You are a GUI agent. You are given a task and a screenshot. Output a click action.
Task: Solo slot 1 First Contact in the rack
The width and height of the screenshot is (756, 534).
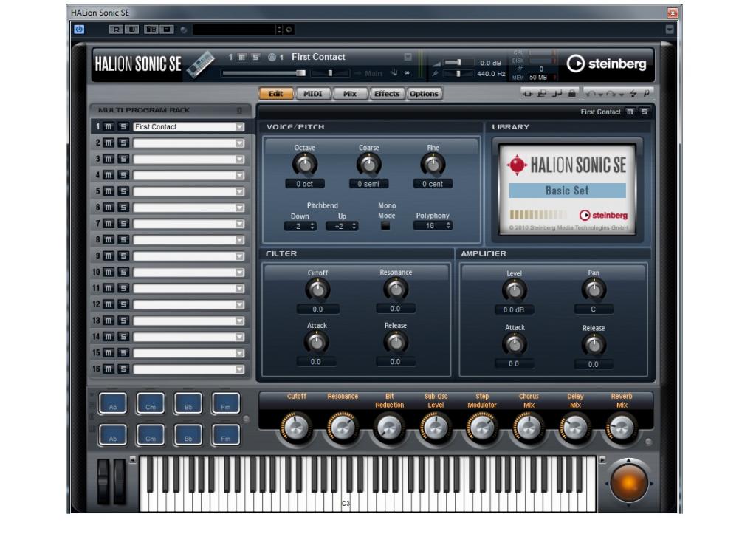[123, 126]
